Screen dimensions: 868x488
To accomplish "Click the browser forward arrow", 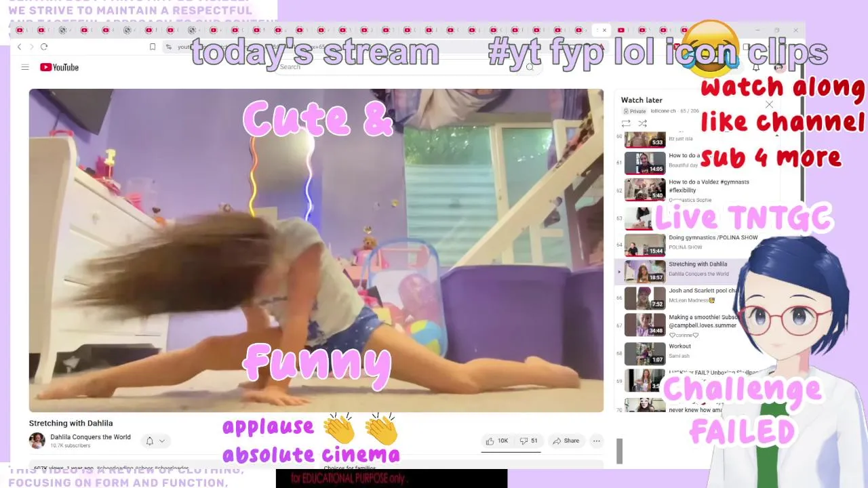I will pos(31,47).
